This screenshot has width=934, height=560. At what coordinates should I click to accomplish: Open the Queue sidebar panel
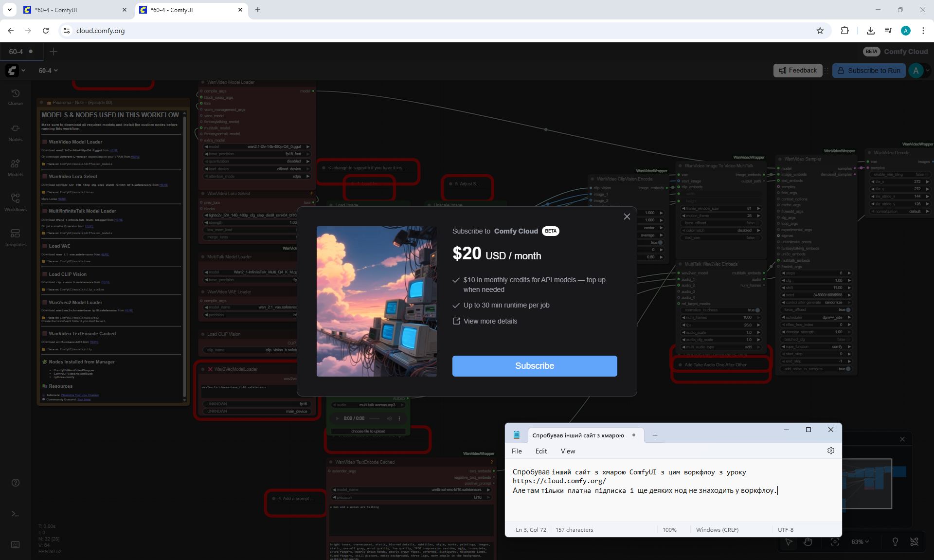15,97
